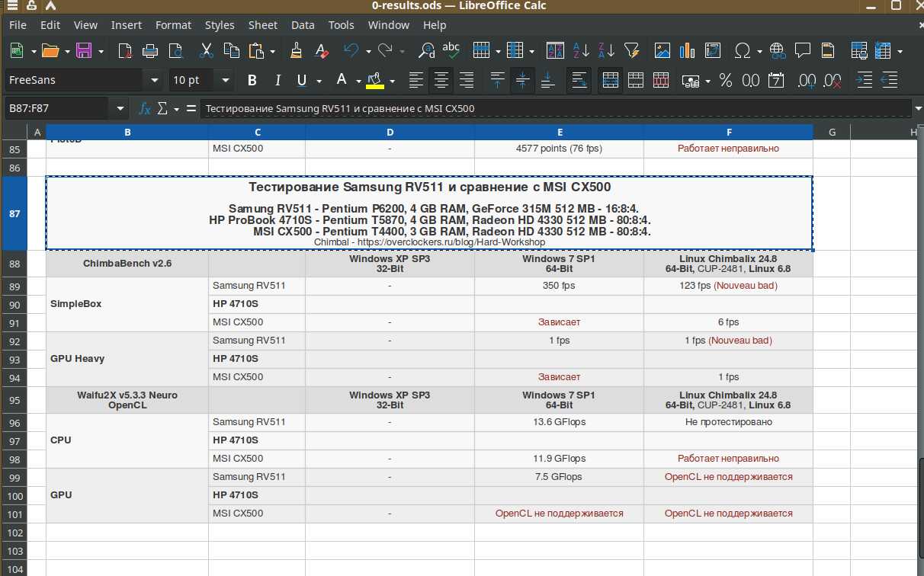Toggle Bold formatting

pyautogui.click(x=252, y=80)
